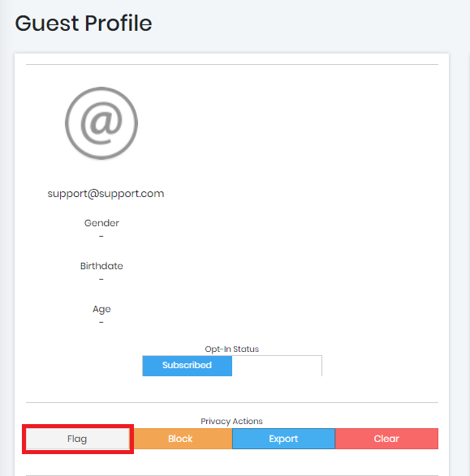
Task: Click the Privacy Actions section label
Action: click(231, 422)
